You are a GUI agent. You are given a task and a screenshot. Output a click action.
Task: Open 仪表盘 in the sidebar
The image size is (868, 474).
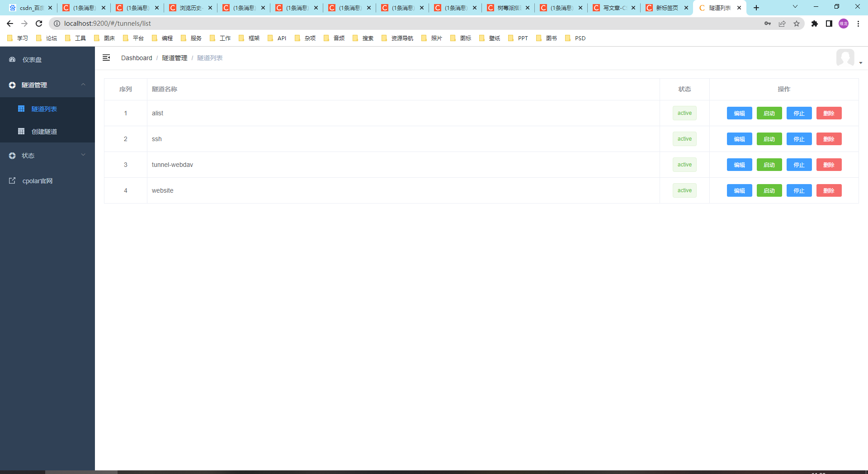pos(47,59)
